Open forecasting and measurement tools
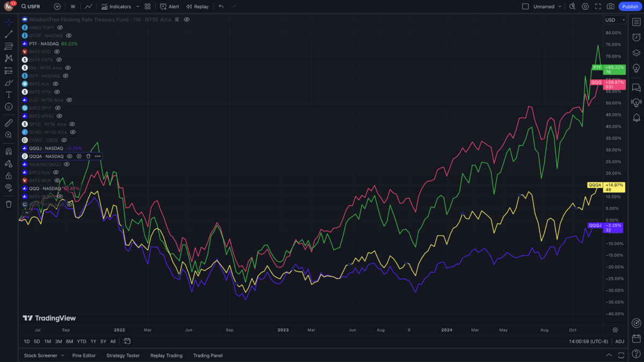 point(9,70)
